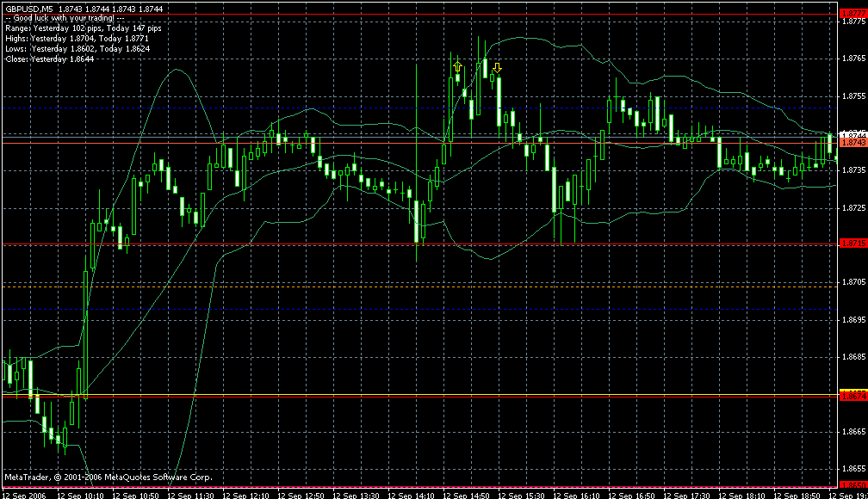Select the yellow horizontal line at 1.8674
The height and width of the screenshot is (499, 868).
pos(419,394)
